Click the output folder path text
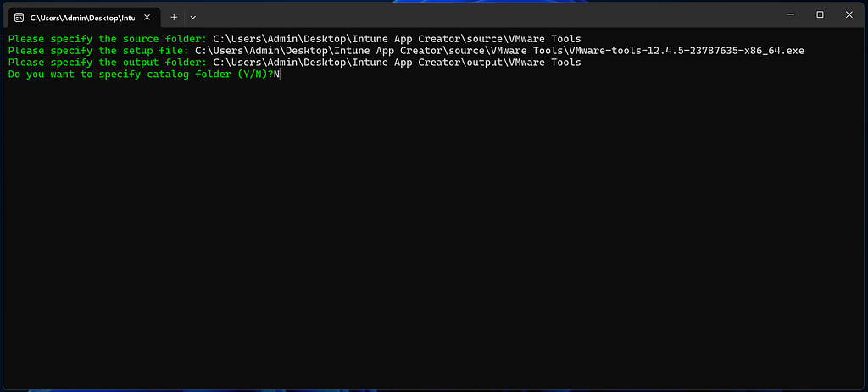 coord(397,63)
